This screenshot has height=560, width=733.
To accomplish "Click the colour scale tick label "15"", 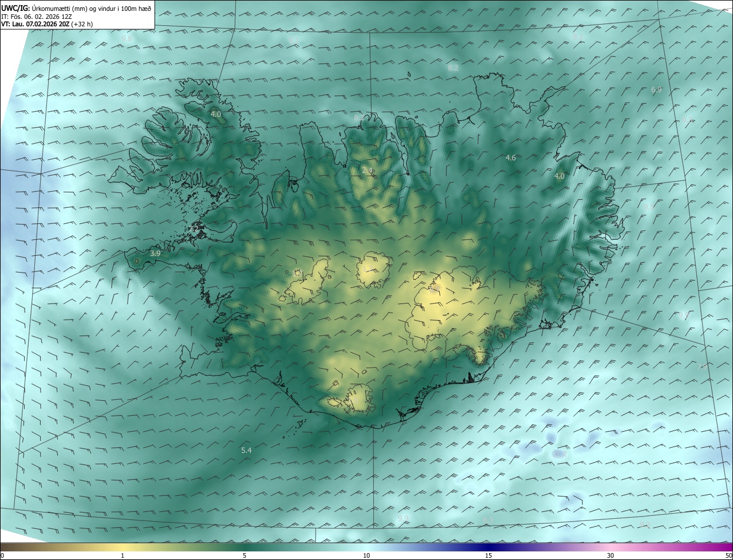I will [x=488, y=556].
